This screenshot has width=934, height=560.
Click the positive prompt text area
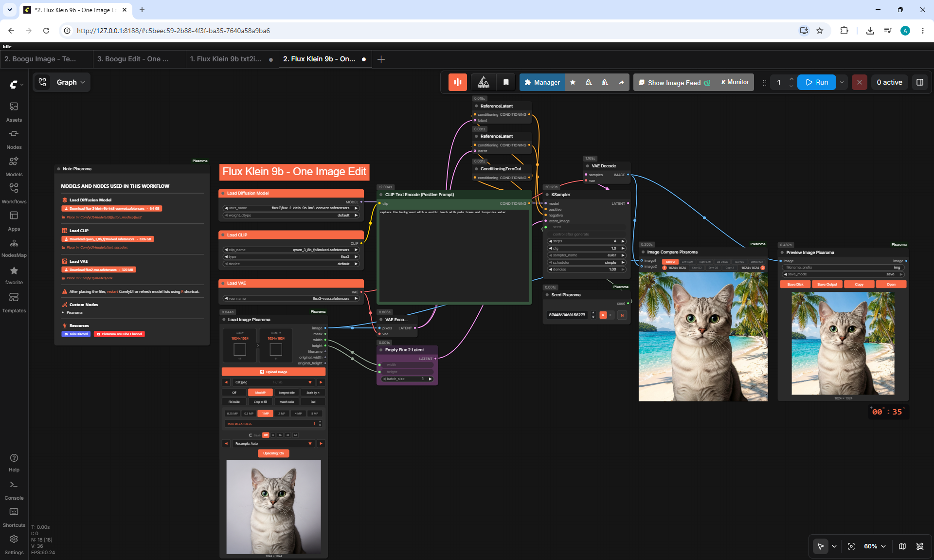(454, 255)
